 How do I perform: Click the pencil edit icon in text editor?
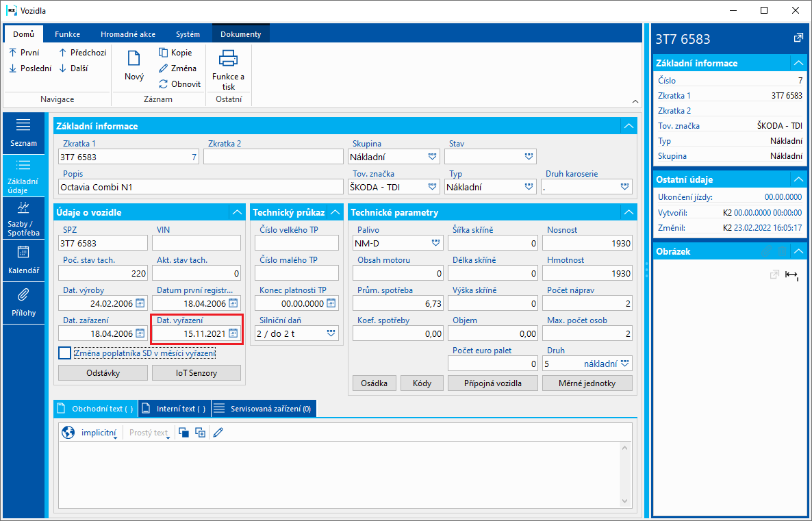pyautogui.click(x=218, y=433)
